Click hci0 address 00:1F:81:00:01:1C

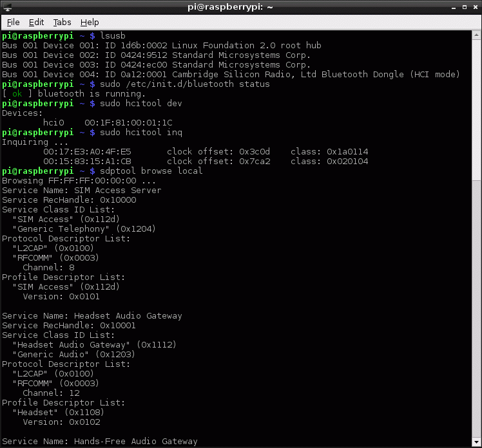[x=128, y=122]
